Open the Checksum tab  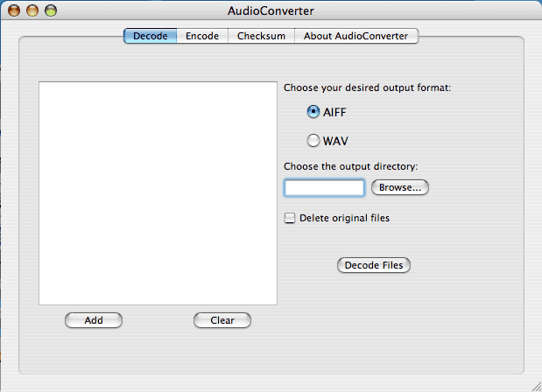coord(260,36)
